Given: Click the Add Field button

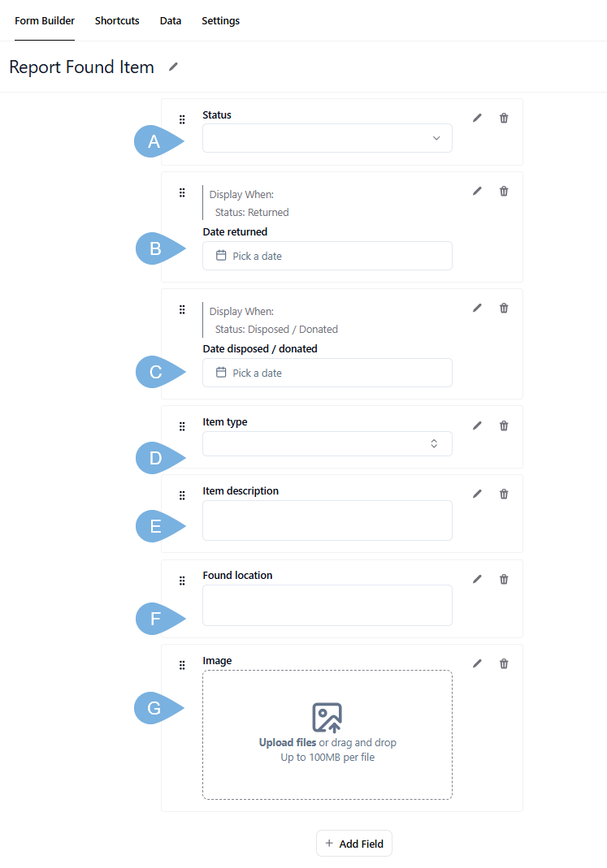Looking at the screenshot, I should pyautogui.click(x=354, y=844).
